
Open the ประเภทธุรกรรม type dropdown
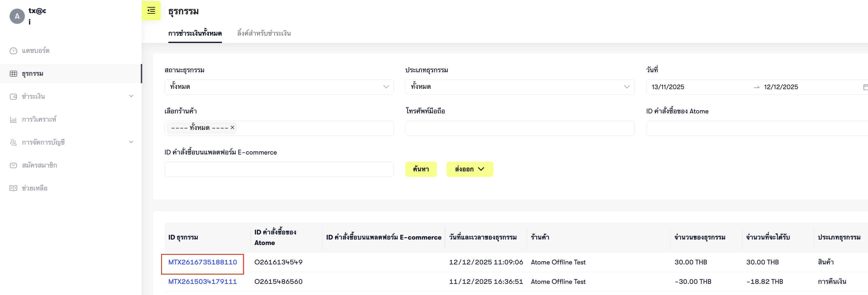click(519, 87)
